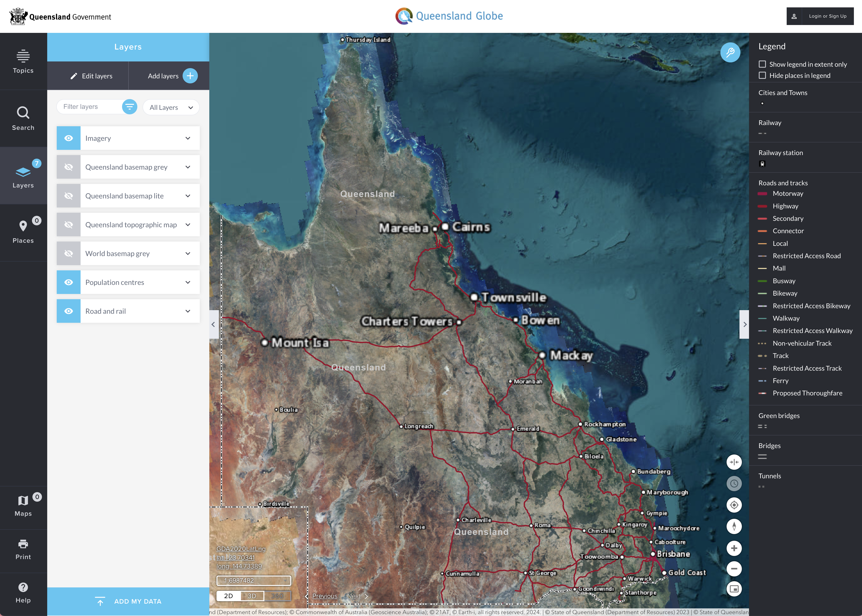862x616 pixels.
Task: Check Hide places in legend
Action: (x=762, y=76)
